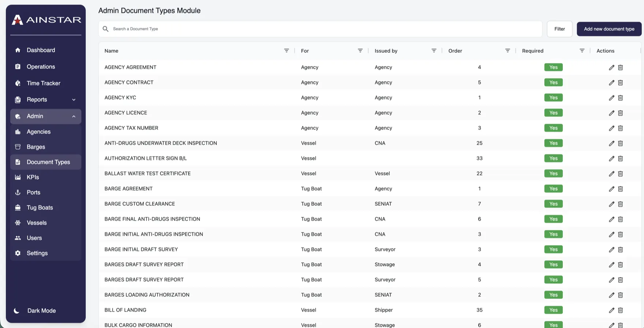Open the Order column filter menu
Screen dimensions: 644x328
tap(508, 51)
